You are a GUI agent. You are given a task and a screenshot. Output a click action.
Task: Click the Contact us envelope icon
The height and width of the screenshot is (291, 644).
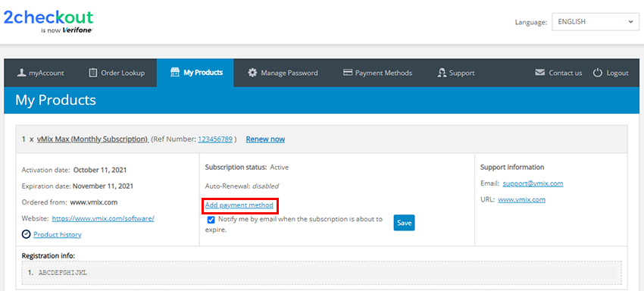coord(539,73)
